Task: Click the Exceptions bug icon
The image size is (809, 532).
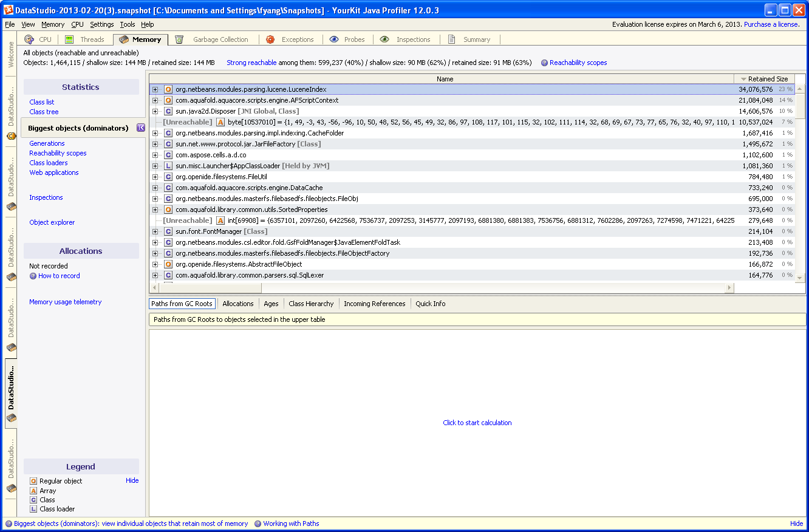Action: coord(270,39)
